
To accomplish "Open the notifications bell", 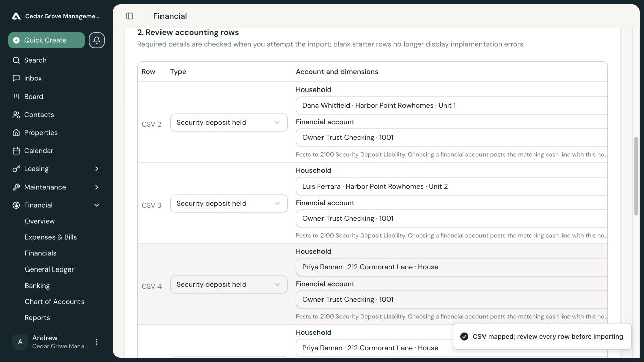I will pyautogui.click(x=97, y=40).
